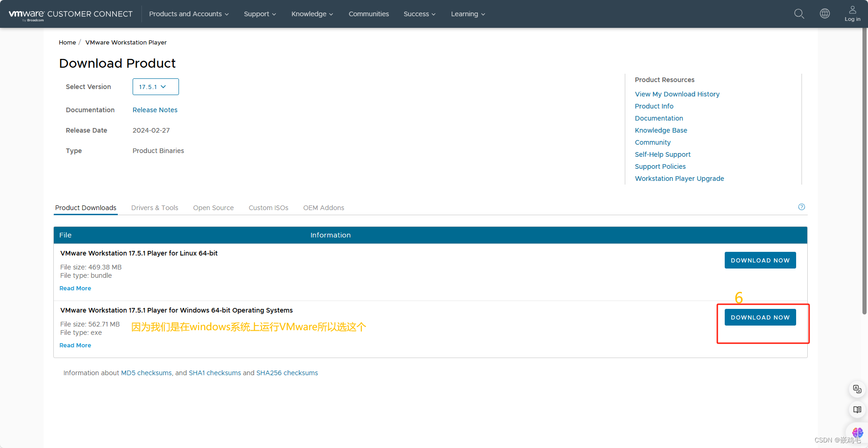Image resolution: width=868 pixels, height=448 pixels.
Task: Expand the Success menu
Action: [x=419, y=14]
